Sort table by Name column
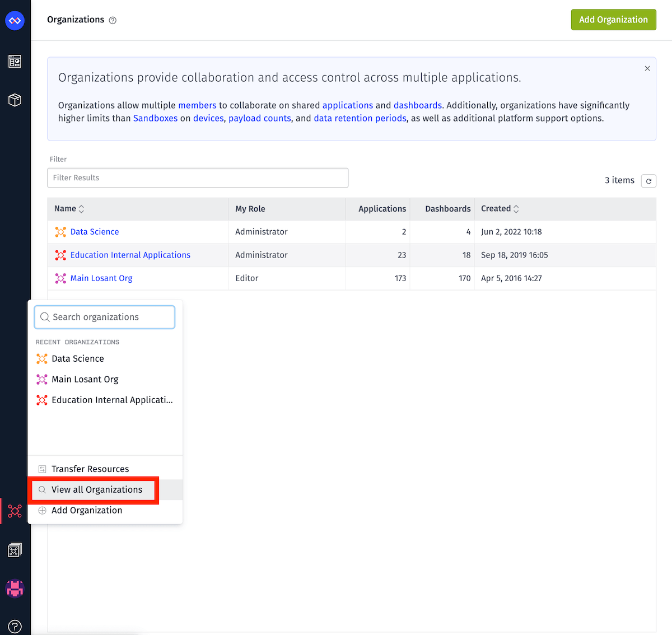This screenshot has height=635, width=672. (69, 209)
